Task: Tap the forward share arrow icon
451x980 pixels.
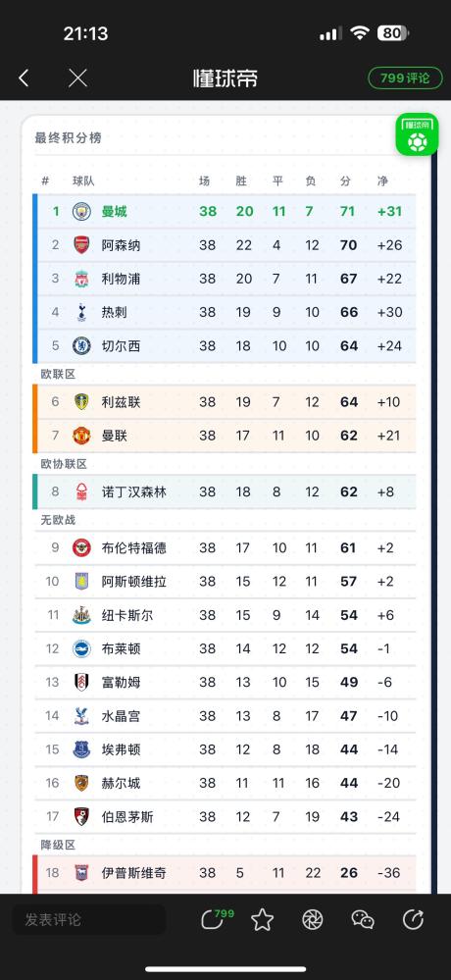Action: (413, 919)
